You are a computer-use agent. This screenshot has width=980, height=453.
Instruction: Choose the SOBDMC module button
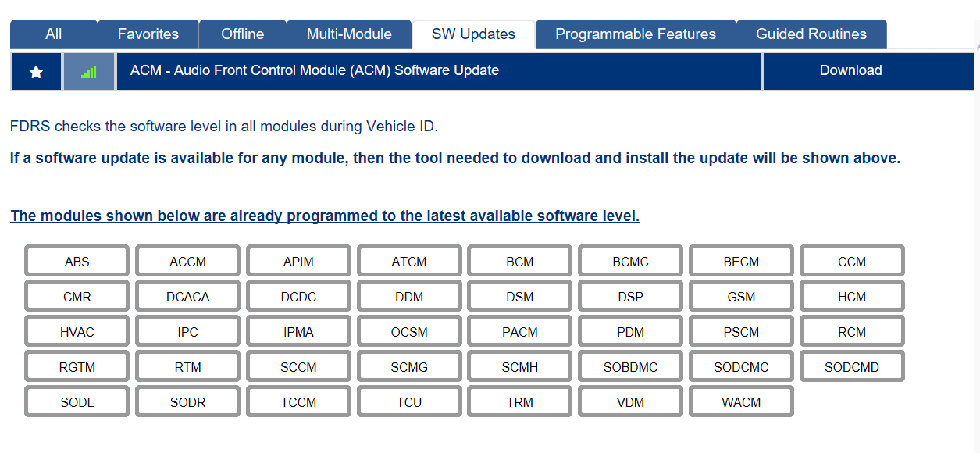click(630, 366)
